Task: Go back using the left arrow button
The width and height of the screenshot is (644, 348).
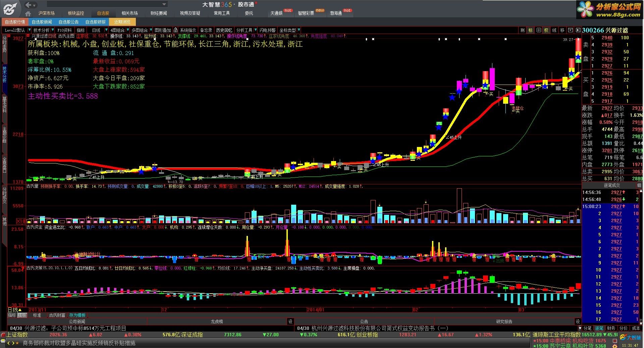Action: (29, 5)
